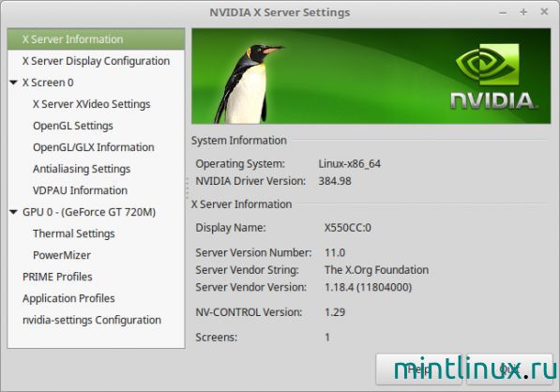560x392 pixels.
Task: Close the NVIDIA X Server Settings window
Action: [x=544, y=12]
